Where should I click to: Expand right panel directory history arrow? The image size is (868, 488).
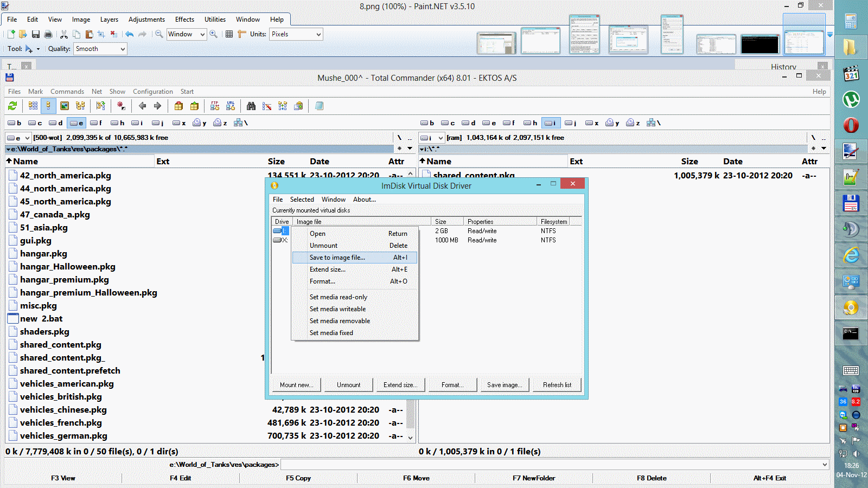(x=824, y=149)
